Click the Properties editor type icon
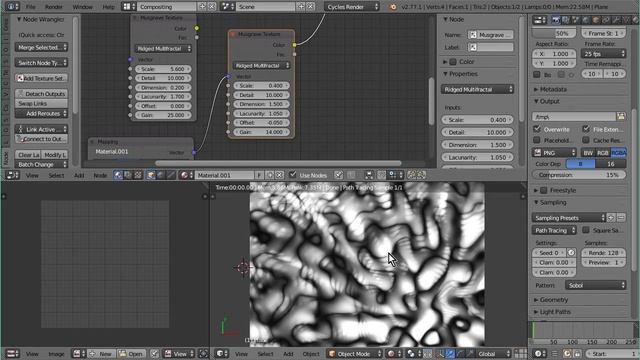Viewport: 640px width, 360px height. pyautogui.click(x=540, y=20)
